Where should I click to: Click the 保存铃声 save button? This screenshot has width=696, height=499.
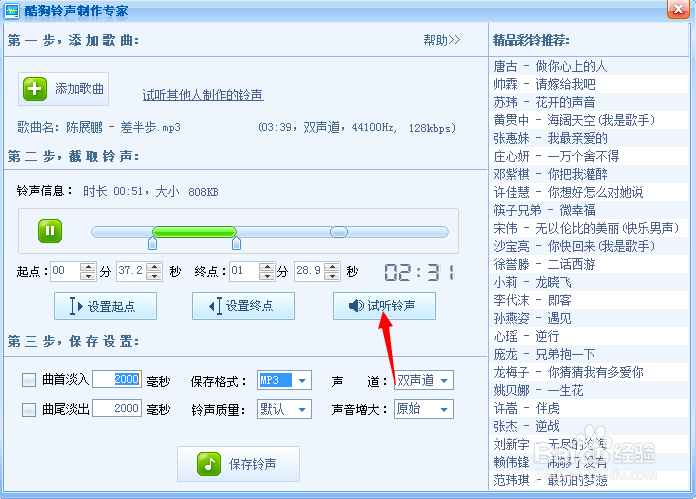(238, 464)
